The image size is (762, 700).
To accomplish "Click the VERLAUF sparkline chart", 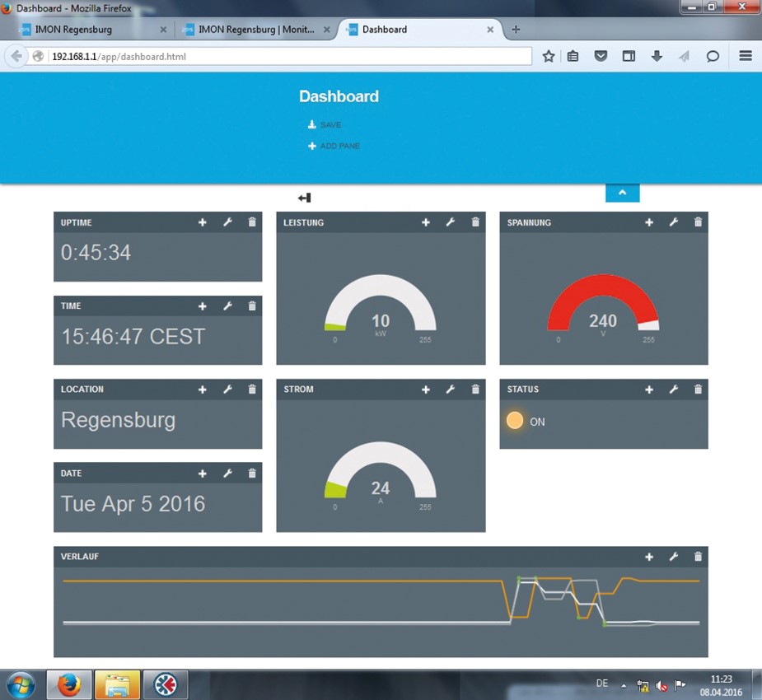I will (x=381, y=601).
